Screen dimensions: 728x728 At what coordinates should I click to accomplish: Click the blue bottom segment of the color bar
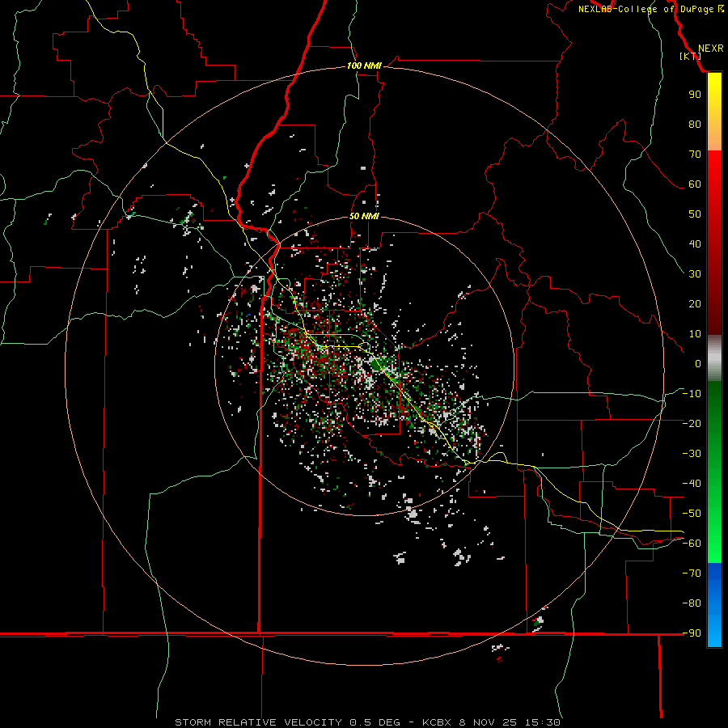coord(714,604)
